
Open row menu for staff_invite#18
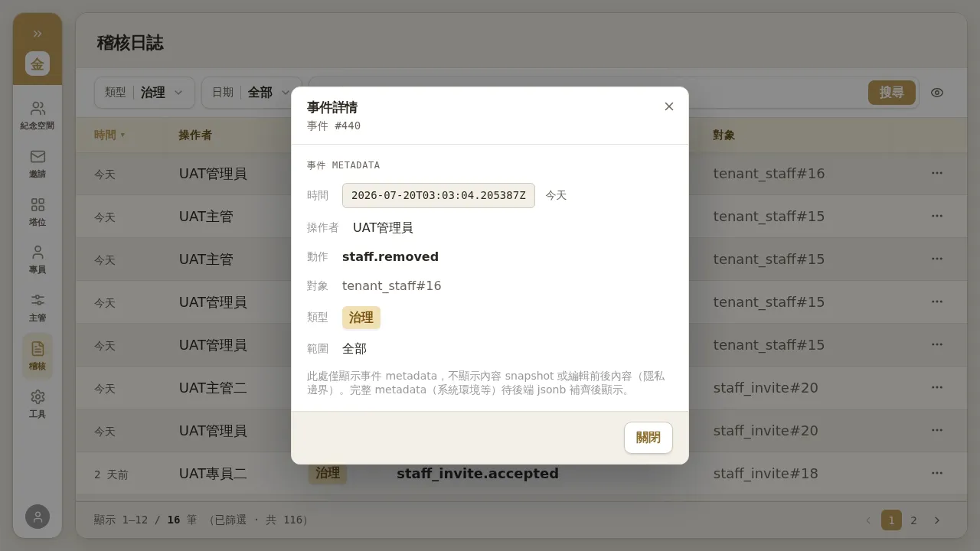pyautogui.click(x=937, y=473)
